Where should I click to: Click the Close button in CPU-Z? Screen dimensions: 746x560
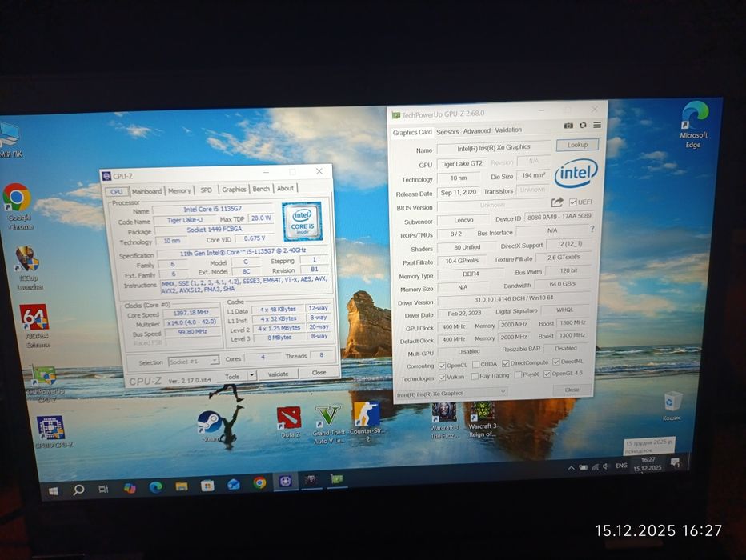pos(319,373)
